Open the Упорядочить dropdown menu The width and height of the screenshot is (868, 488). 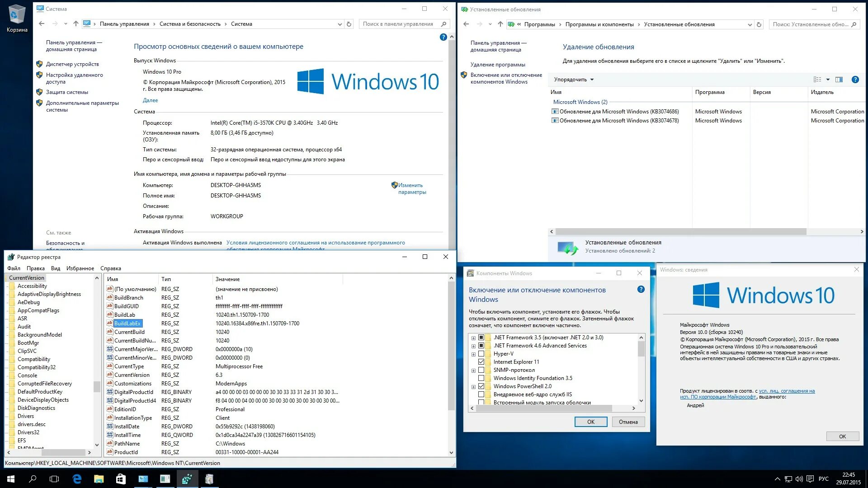pos(573,80)
